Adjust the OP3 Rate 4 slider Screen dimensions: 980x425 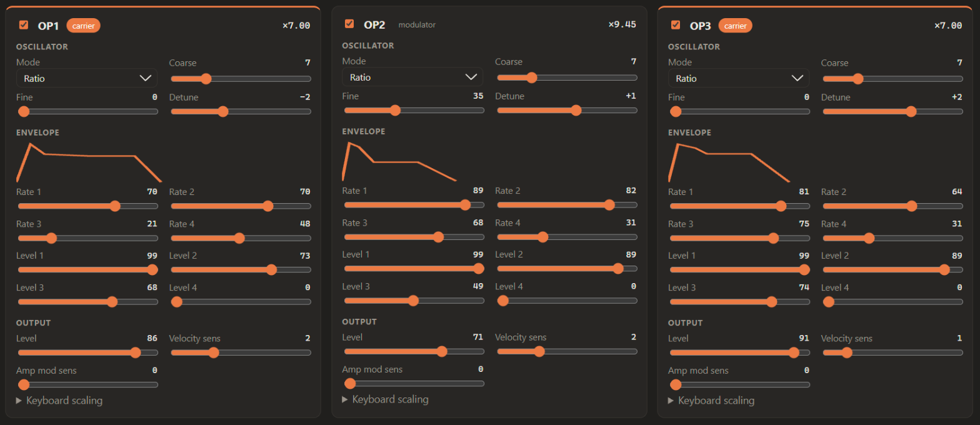tap(892, 237)
